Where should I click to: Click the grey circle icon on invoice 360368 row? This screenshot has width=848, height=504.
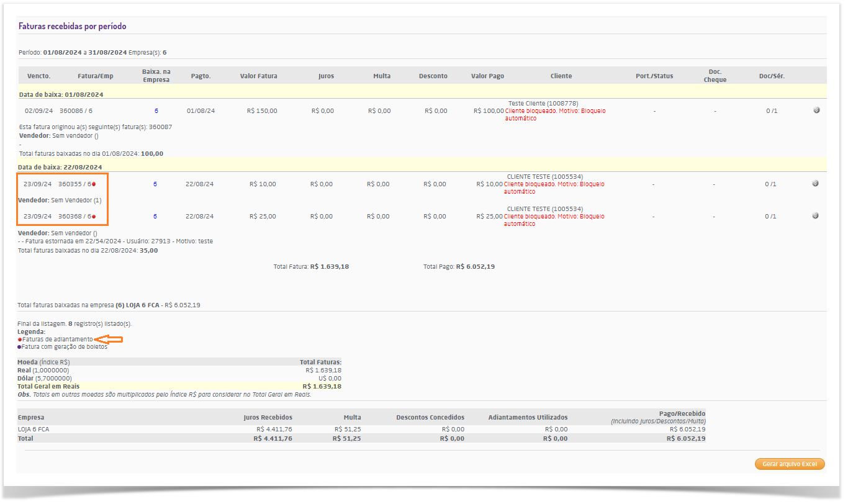point(815,216)
